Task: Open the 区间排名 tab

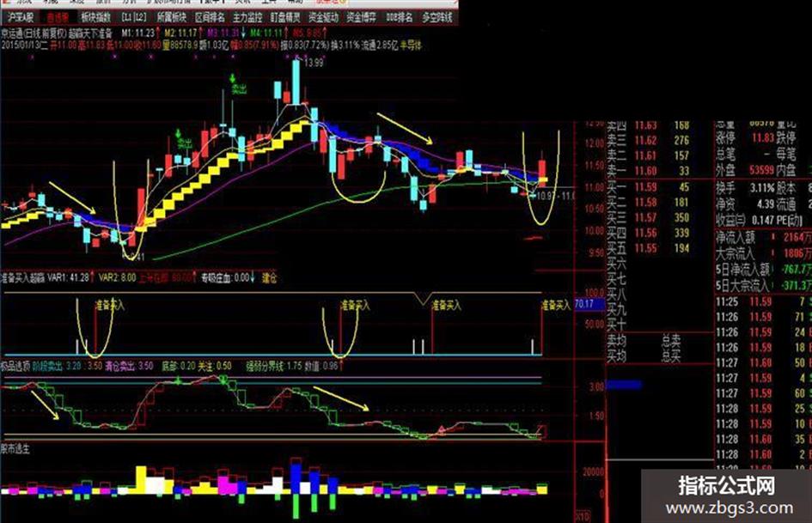Action: (210, 17)
